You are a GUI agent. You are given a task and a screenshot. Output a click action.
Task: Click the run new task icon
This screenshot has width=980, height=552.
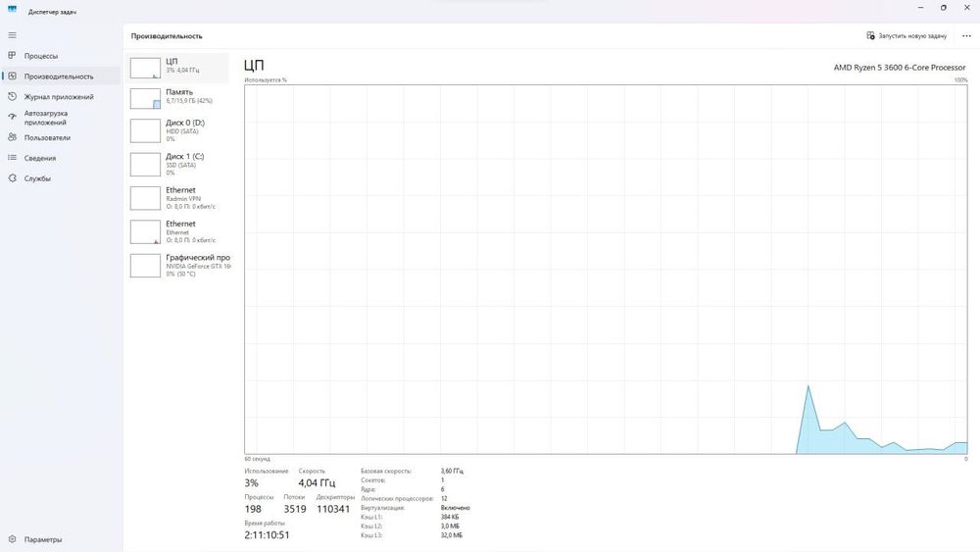click(870, 35)
